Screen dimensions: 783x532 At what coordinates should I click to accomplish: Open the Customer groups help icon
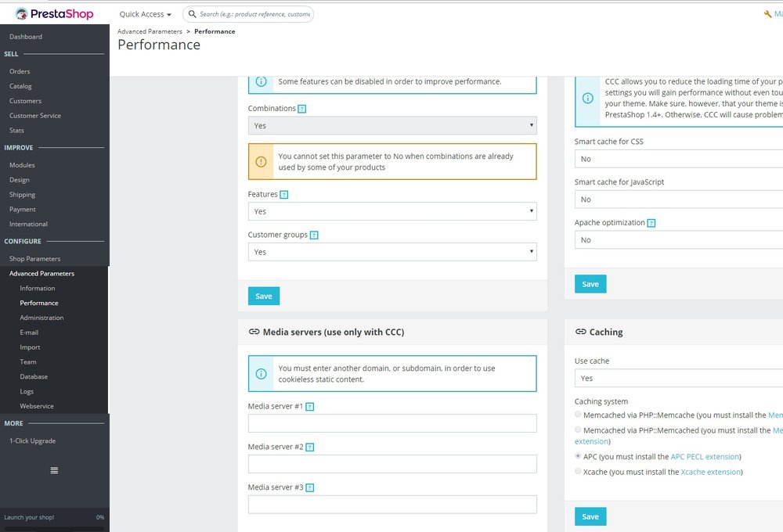point(314,235)
